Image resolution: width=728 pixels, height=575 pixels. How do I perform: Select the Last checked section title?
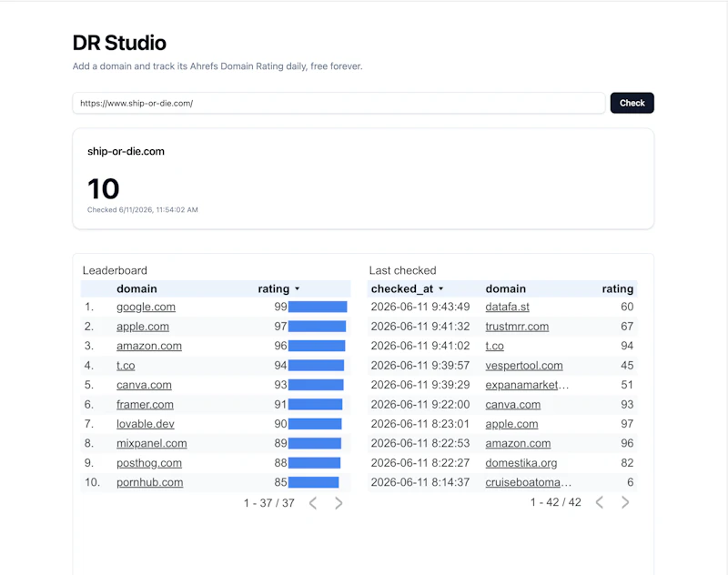tap(402, 270)
